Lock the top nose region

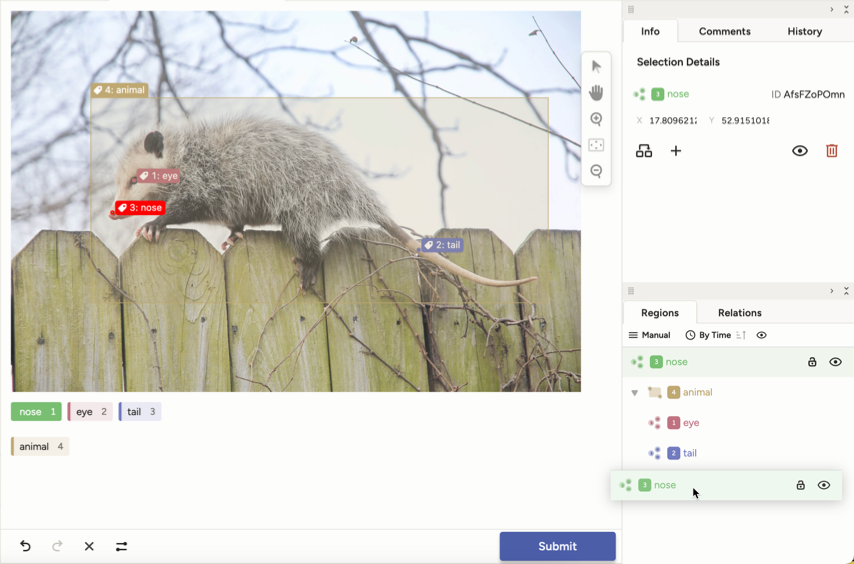coord(812,362)
